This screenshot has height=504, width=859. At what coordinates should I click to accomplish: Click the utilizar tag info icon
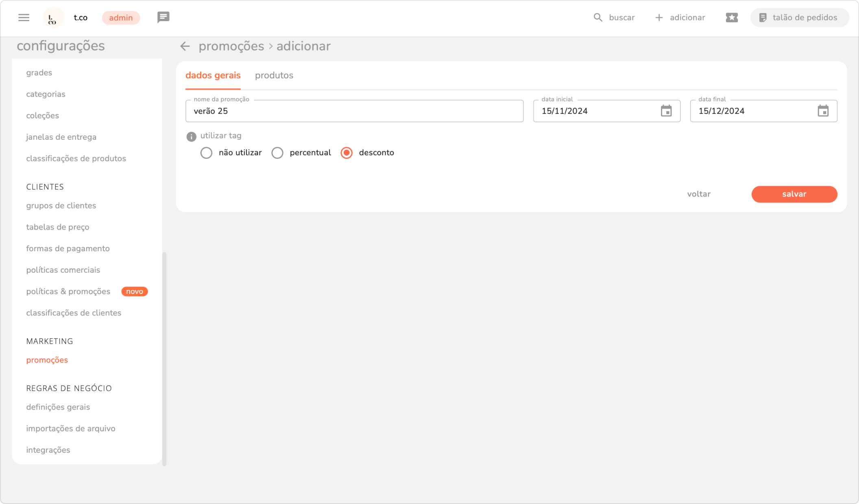coord(191,137)
